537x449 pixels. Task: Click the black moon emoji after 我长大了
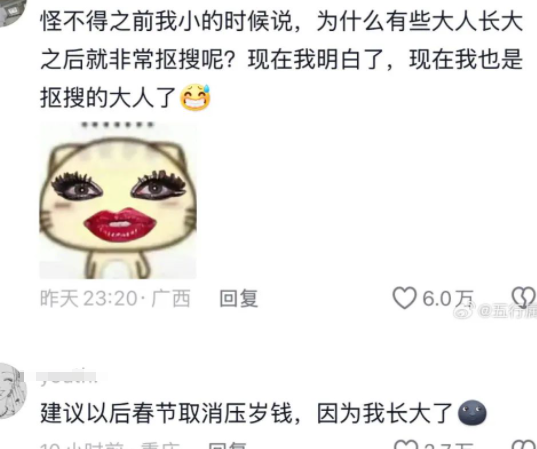[472, 413]
